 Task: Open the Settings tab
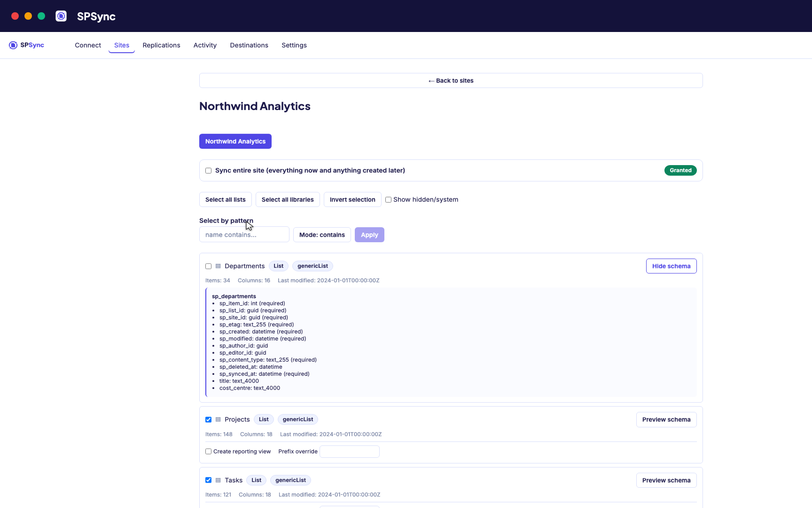point(294,45)
